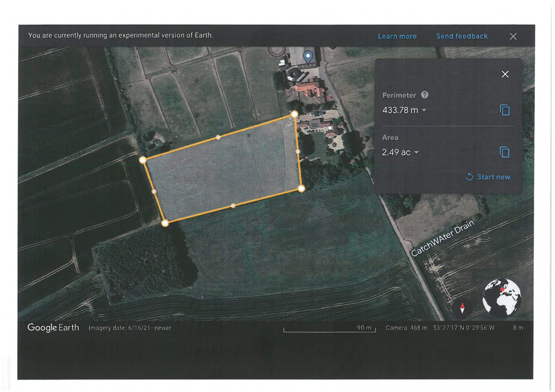This screenshot has width=555, height=392.
Task: Select the bottom-right corner vertex of polygon
Action: click(x=301, y=188)
